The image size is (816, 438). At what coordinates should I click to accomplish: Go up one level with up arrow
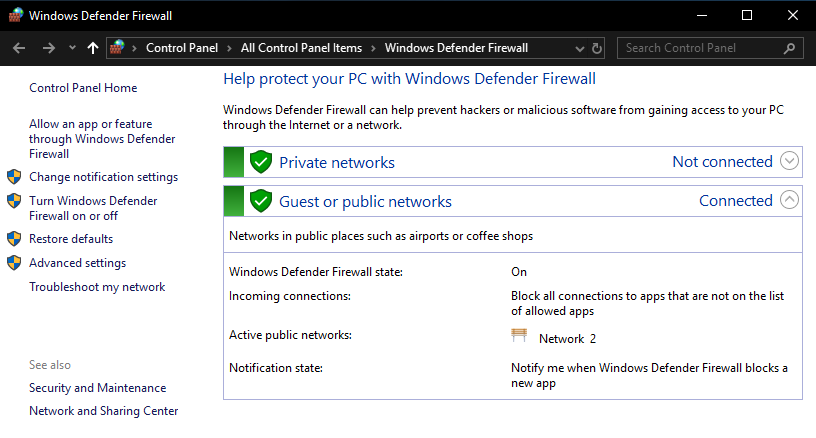pyautogui.click(x=93, y=48)
